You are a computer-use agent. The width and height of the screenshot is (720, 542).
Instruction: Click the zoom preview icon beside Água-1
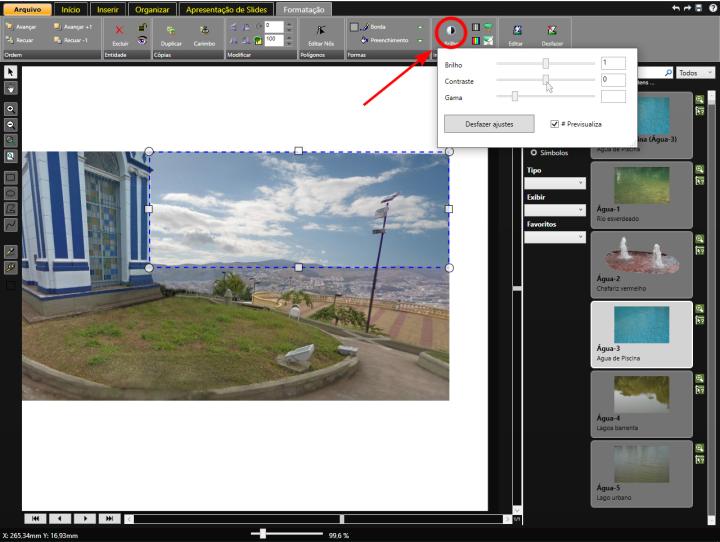coord(699,169)
